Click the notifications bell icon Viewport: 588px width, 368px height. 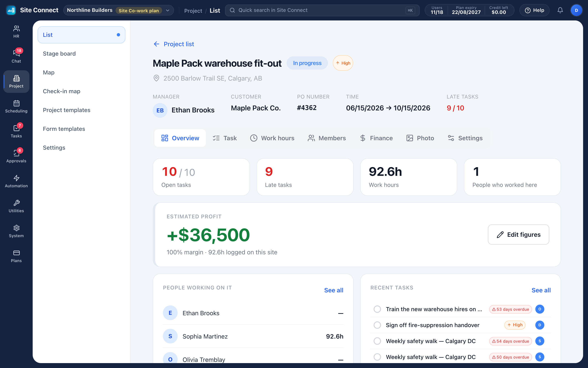click(x=560, y=10)
